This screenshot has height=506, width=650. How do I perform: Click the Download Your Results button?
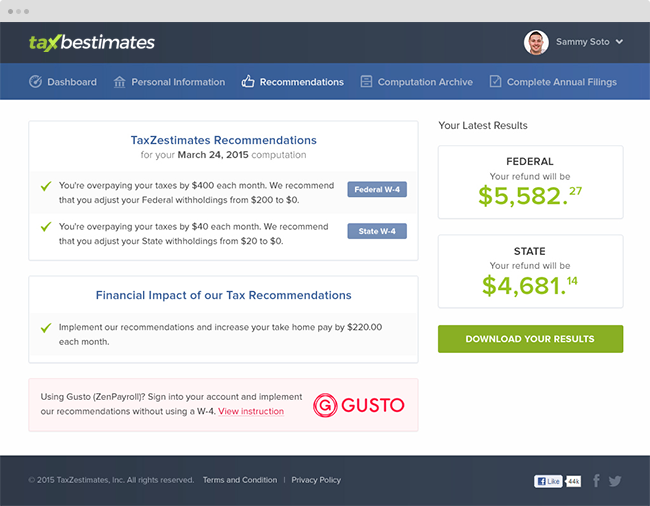530,339
